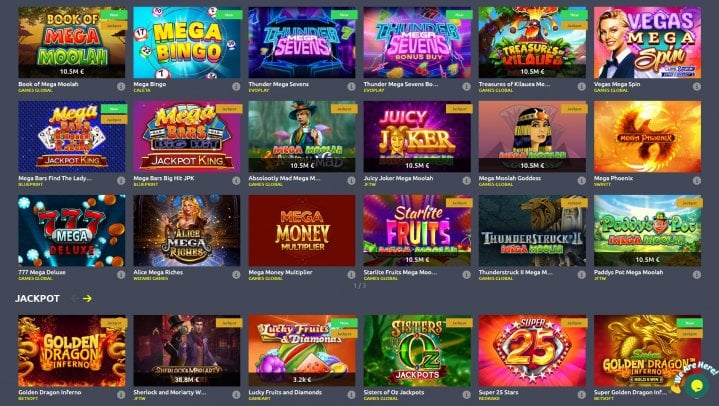Open info icon for Vegas Mega Spin
This screenshot has height=406, width=719.
click(x=697, y=86)
